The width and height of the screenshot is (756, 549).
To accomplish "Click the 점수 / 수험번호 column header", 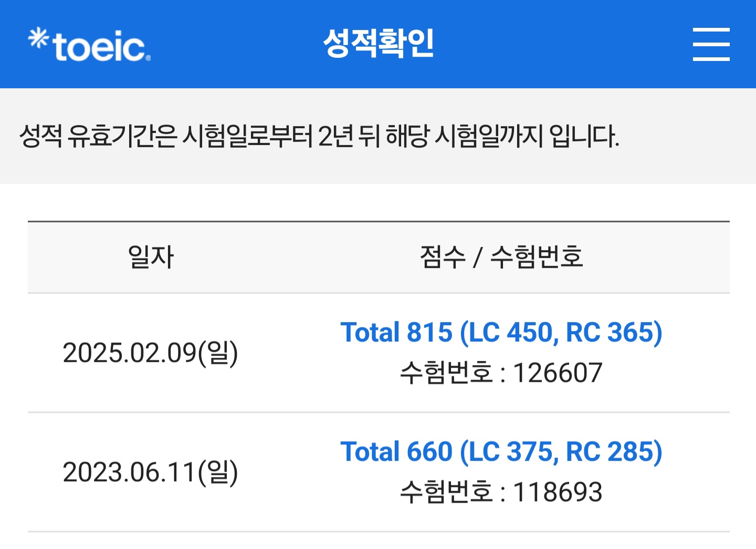I will point(501,257).
